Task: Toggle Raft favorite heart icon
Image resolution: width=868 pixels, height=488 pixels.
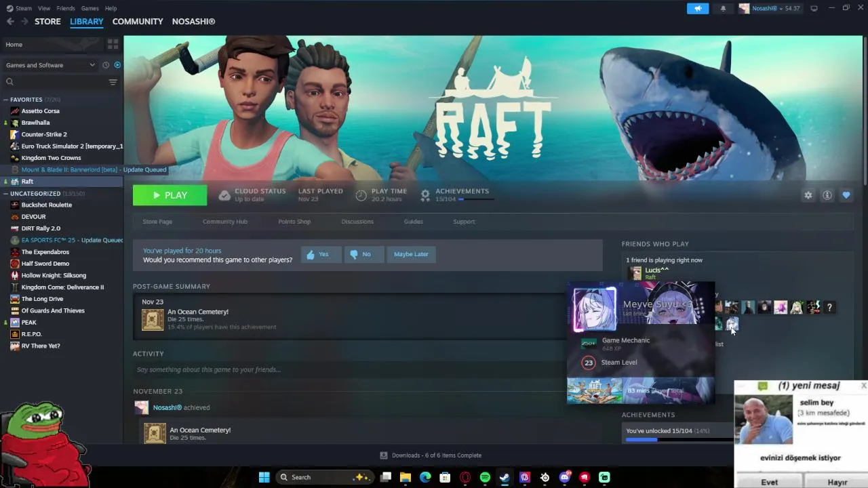Action: [846, 195]
